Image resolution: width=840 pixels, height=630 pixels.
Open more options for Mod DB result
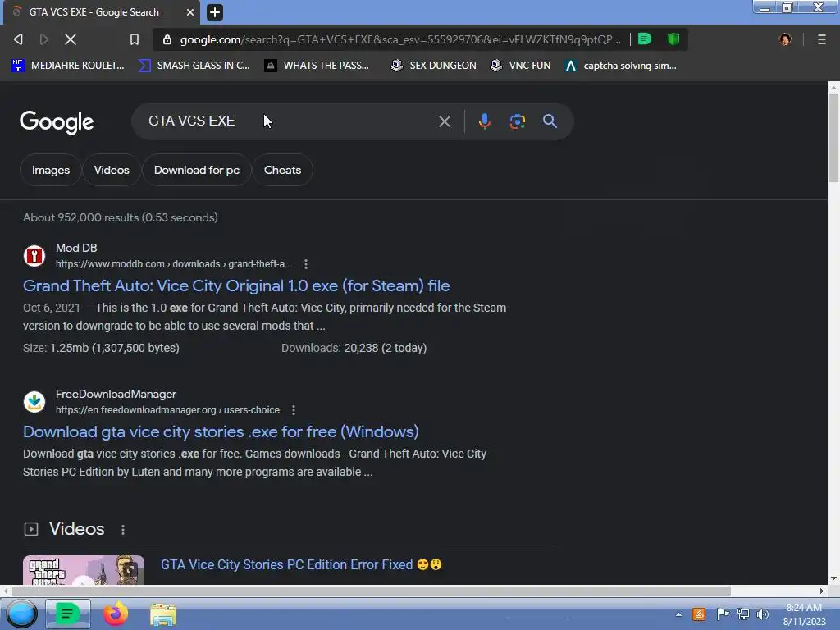[305, 264]
